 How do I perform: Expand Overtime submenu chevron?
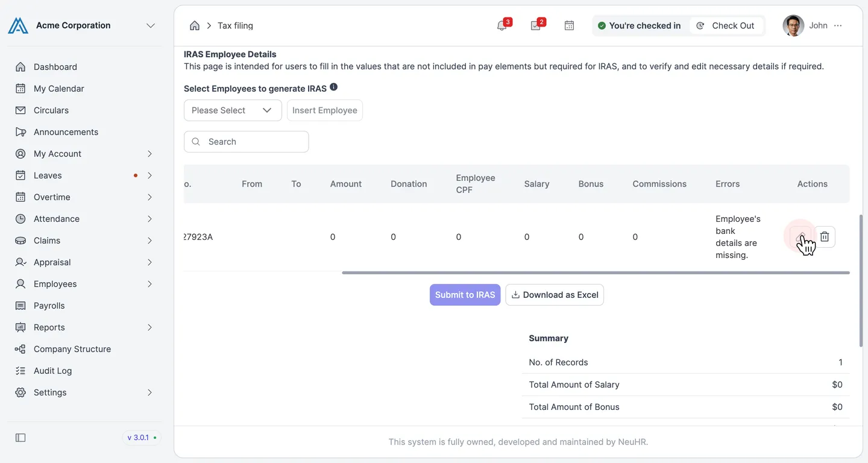[149, 197]
